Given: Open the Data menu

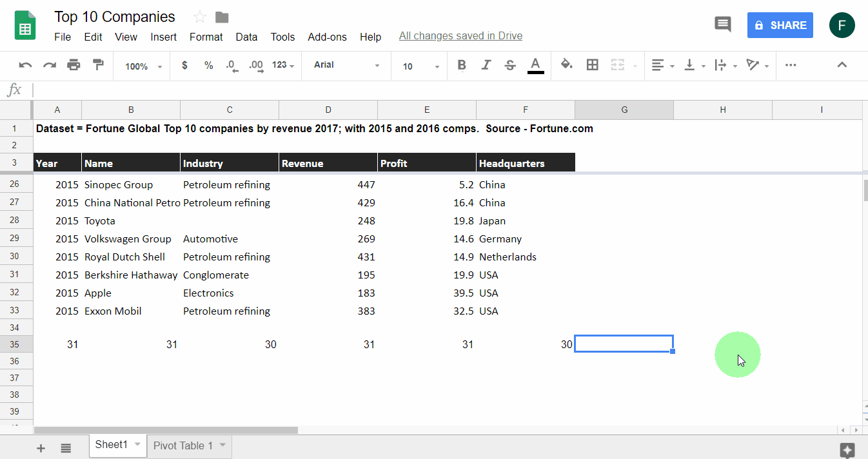Looking at the screenshot, I should point(246,37).
